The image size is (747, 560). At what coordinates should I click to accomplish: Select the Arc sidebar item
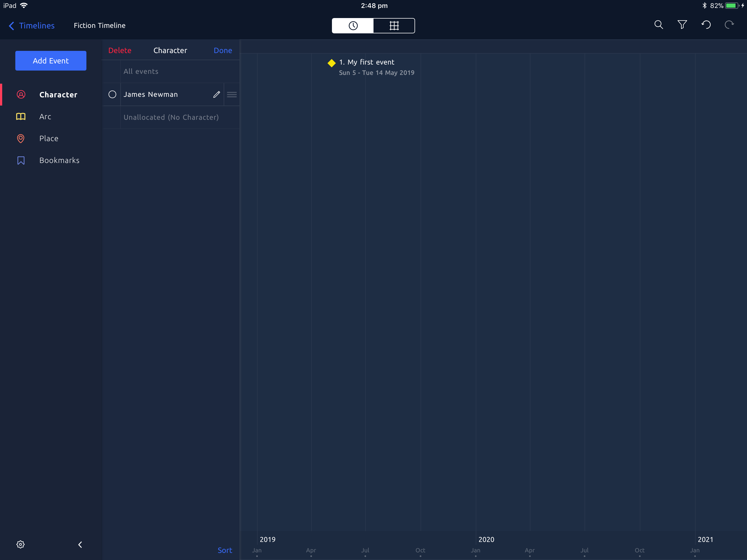[x=45, y=116]
